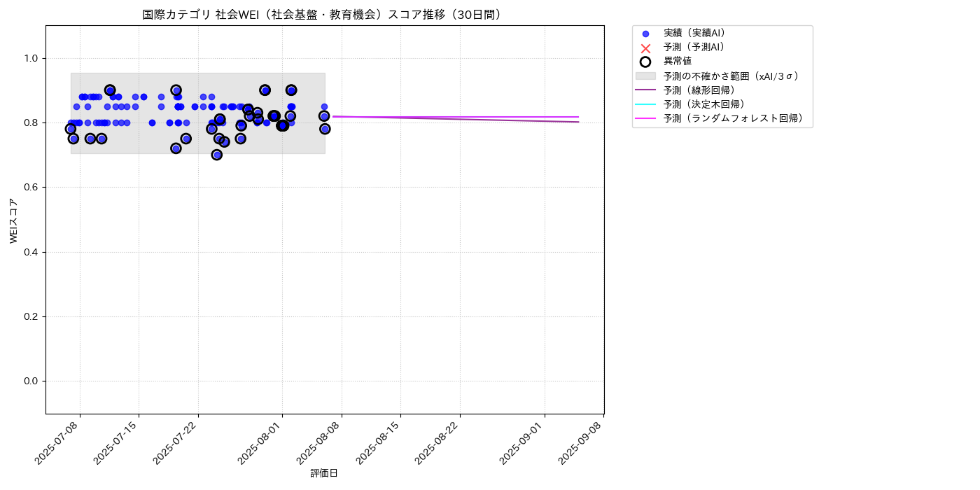This screenshot has height=490, width=980.
Task: Click the x-axis label 評価日
Action: [x=324, y=474]
